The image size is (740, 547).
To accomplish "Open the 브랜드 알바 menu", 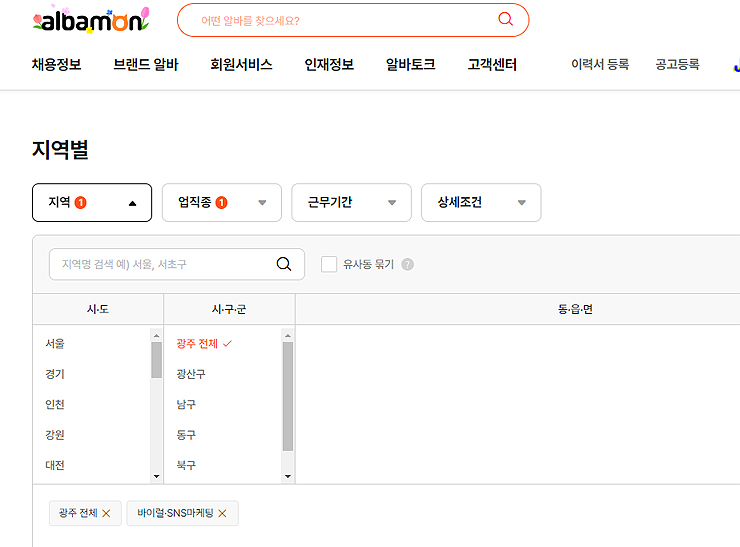I will click(x=146, y=64).
